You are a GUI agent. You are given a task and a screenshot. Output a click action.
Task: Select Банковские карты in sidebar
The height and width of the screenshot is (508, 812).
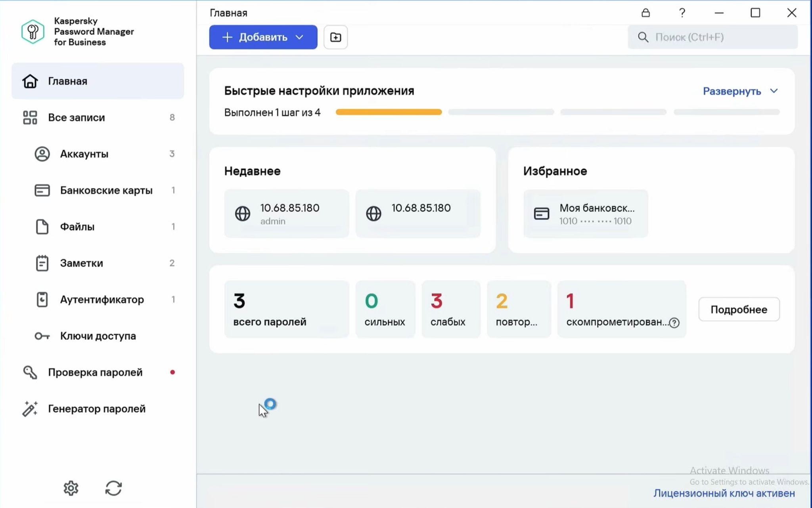click(98, 190)
